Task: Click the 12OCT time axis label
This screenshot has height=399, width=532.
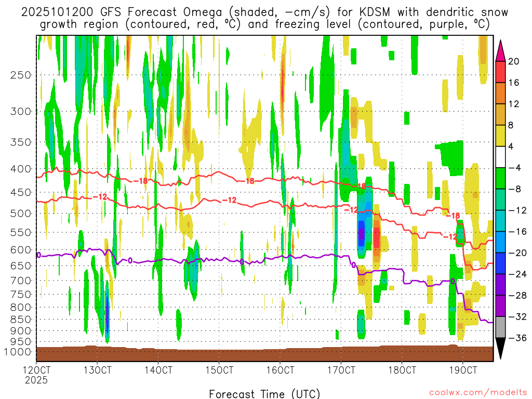Action: [36, 370]
